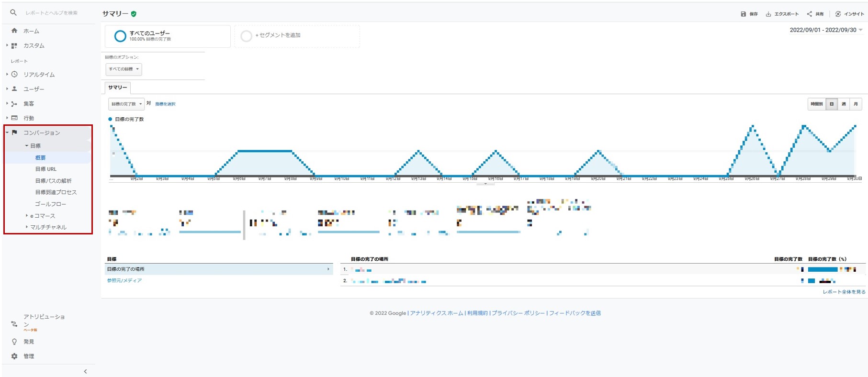Image resolution: width=868 pixels, height=377 pixels.
Task: Click the report search field (レポートとヘルプを検索)
Action: pos(52,13)
